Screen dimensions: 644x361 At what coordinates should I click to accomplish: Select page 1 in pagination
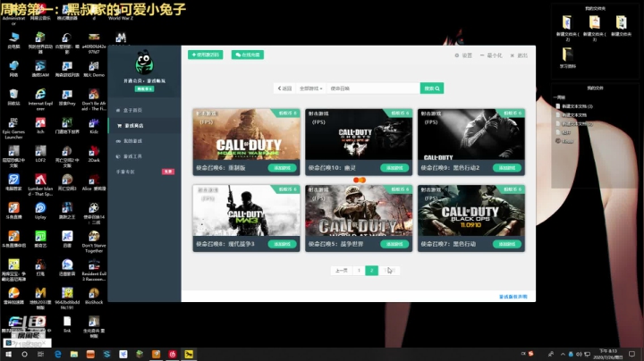click(x=359, y=271)
